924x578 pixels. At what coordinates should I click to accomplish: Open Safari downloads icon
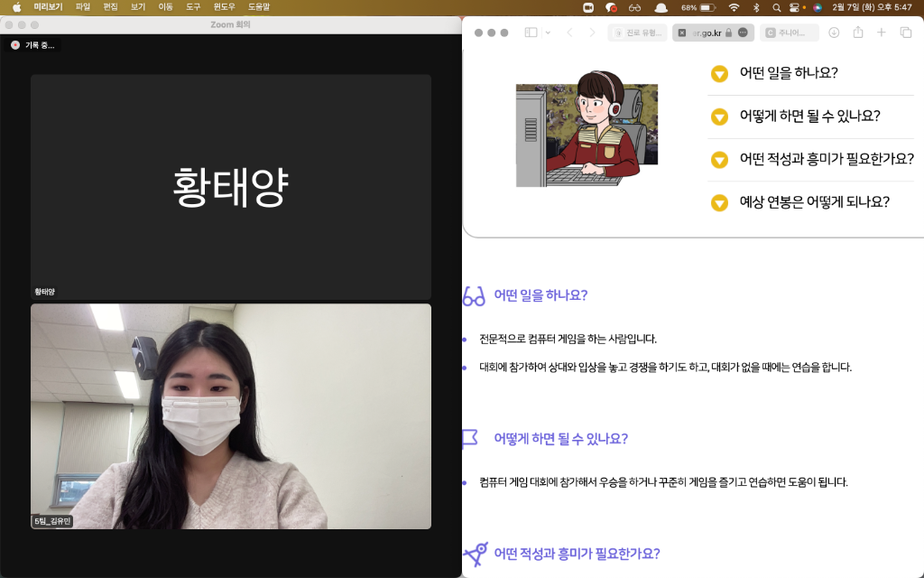(834, 33)
